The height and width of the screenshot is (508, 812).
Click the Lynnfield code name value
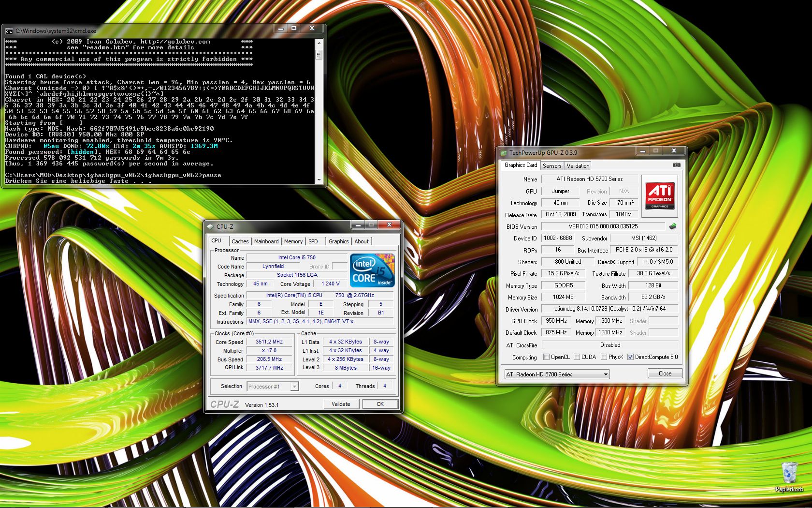click(x=273, y=266)
